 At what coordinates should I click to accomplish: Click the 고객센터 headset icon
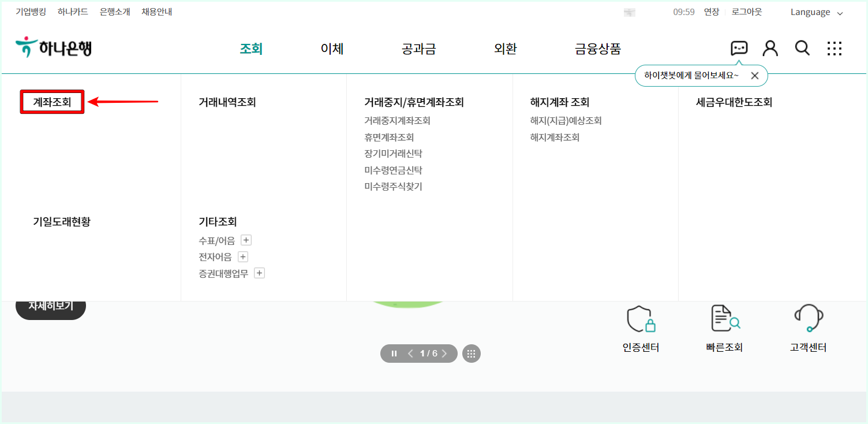pyautogui.click(x=807, y=319)
